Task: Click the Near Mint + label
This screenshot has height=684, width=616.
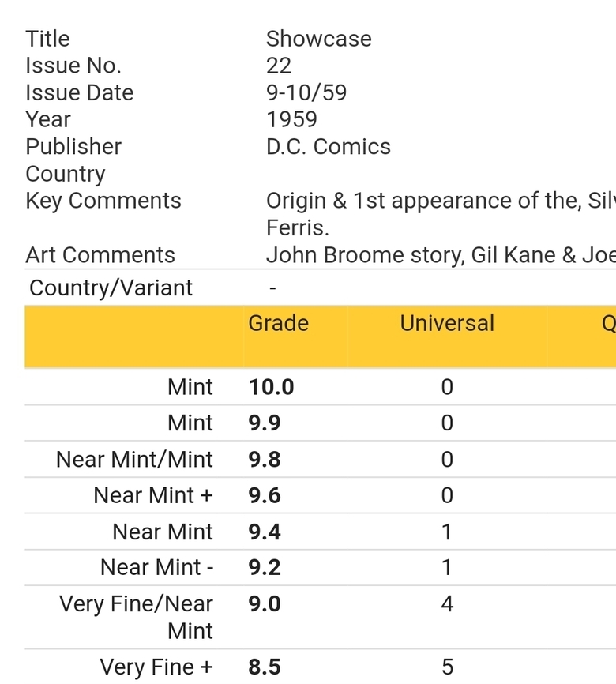Action: coord(153,495)
